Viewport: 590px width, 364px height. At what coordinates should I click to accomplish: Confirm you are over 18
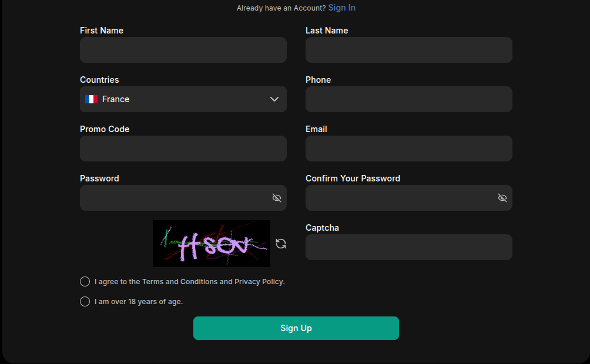coord(85,302)
